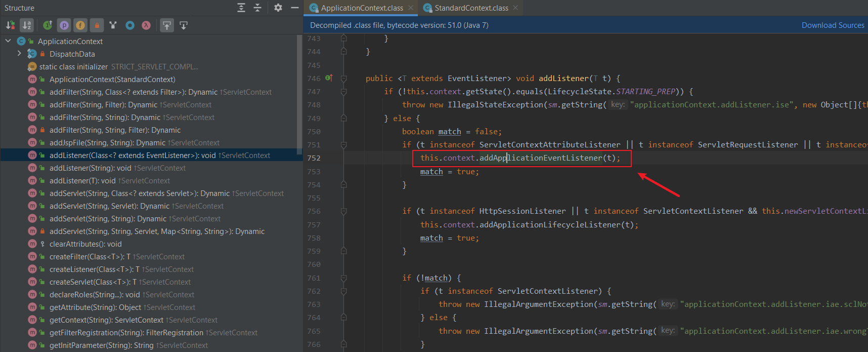Click Download Sources link
Image resolution: width=868 pixels, height=352 pixels.
coord(833,25)
